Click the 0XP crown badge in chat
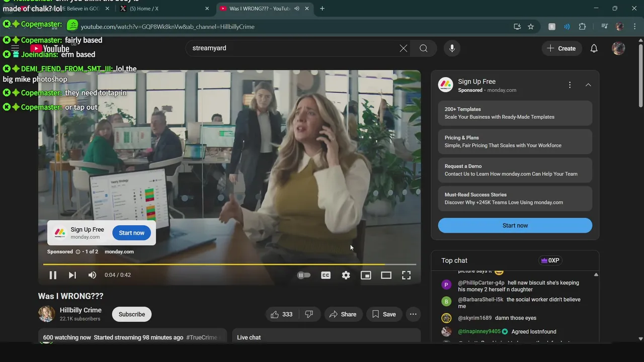The width and height of the screenshot is (644, 362). (x=550, y=260)
